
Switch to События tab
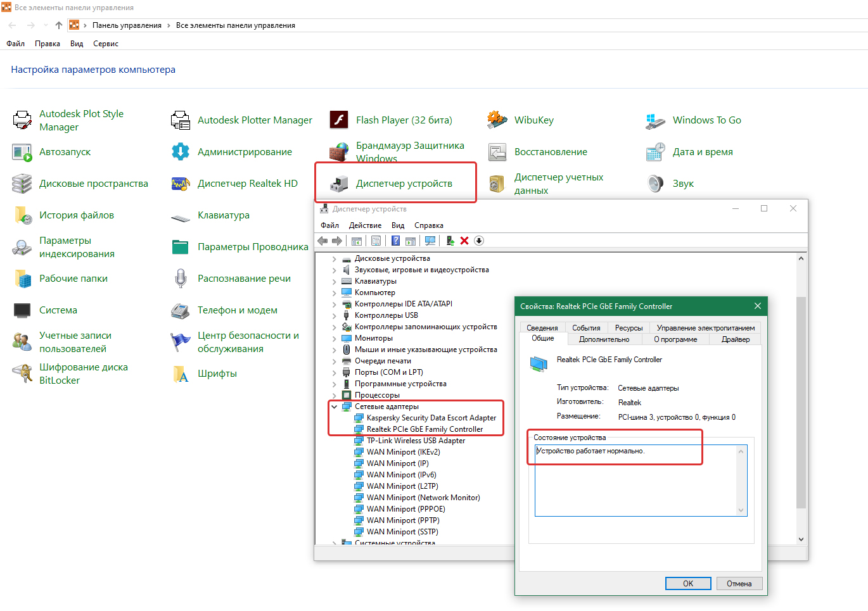(586, 328)
